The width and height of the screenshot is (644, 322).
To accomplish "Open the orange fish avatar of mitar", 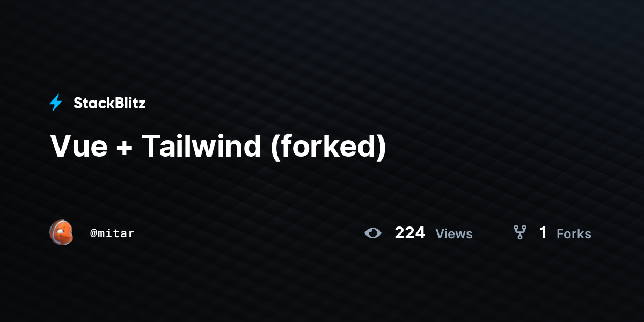I will 62,232.
